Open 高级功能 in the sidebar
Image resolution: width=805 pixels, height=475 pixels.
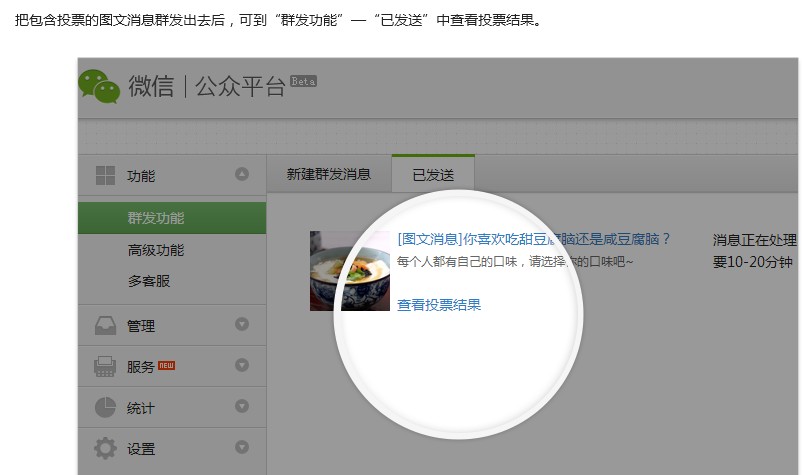click(x=156, y=250)
